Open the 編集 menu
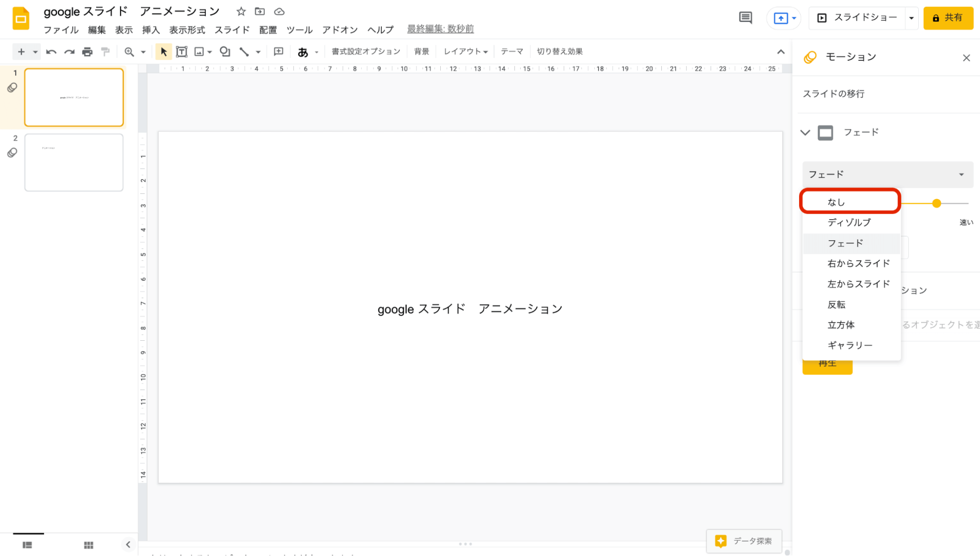This screenshot has width=980, height=556. [97, 30]
